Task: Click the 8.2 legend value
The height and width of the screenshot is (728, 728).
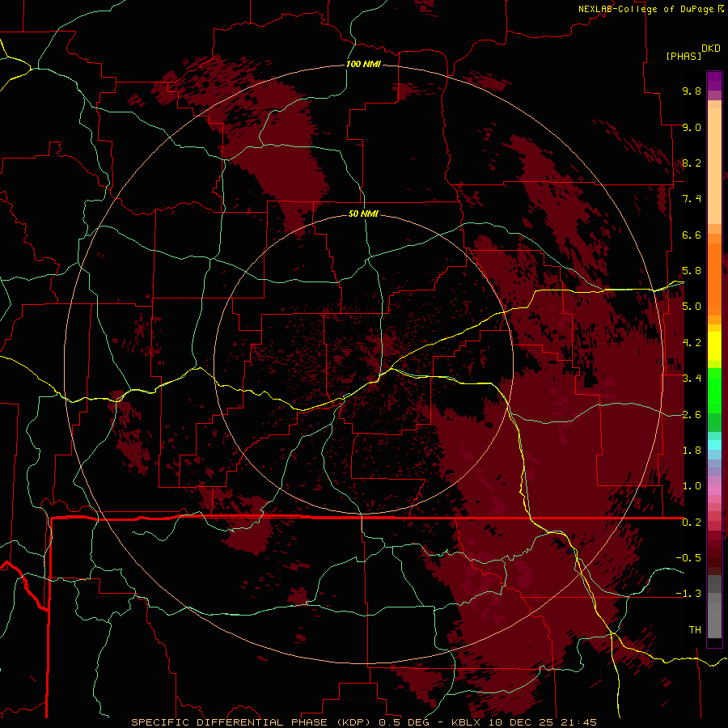Action: [692, 163]
